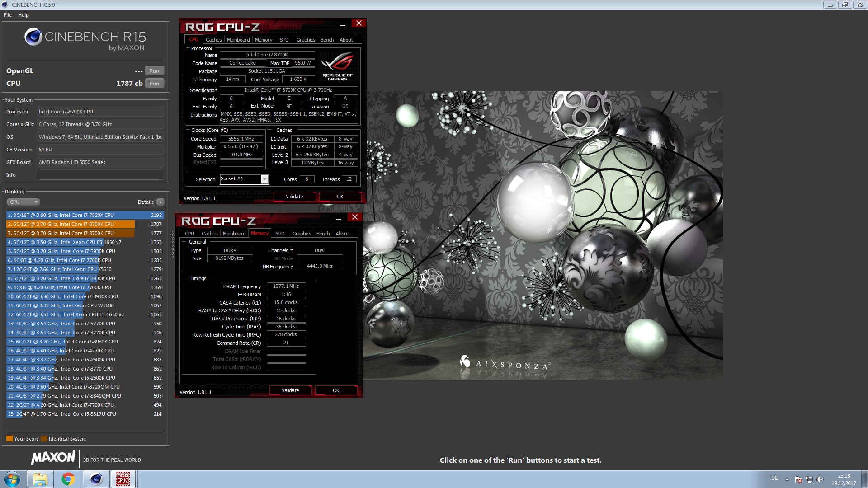Click the Details arrow button in Ranking

coord(160,202)
